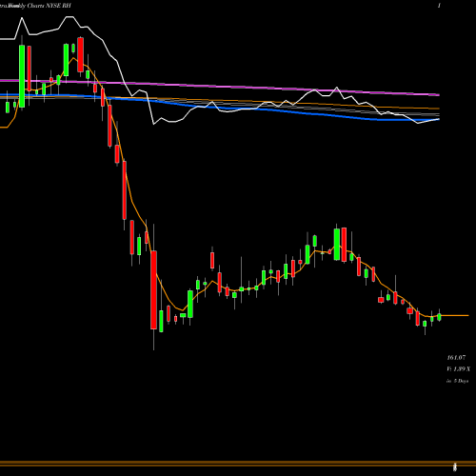Click the 'Charts NYSE RH' title text
The image size is (476, 476).
(49, 6)
